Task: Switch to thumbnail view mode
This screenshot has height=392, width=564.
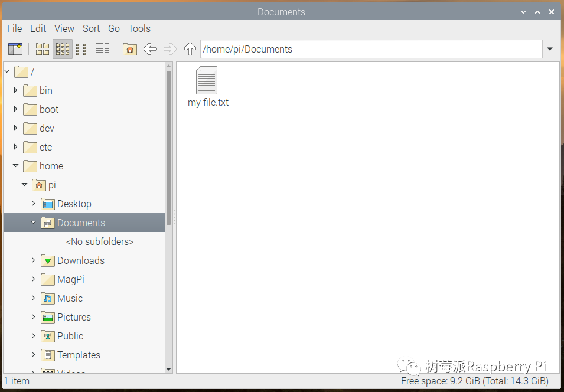Action: click(63, 49)
